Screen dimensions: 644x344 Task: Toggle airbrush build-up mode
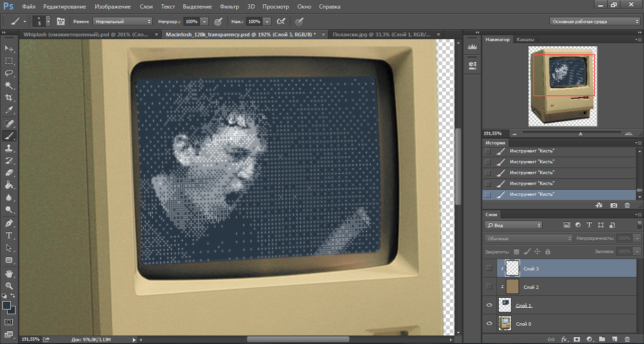coord(281,21)
